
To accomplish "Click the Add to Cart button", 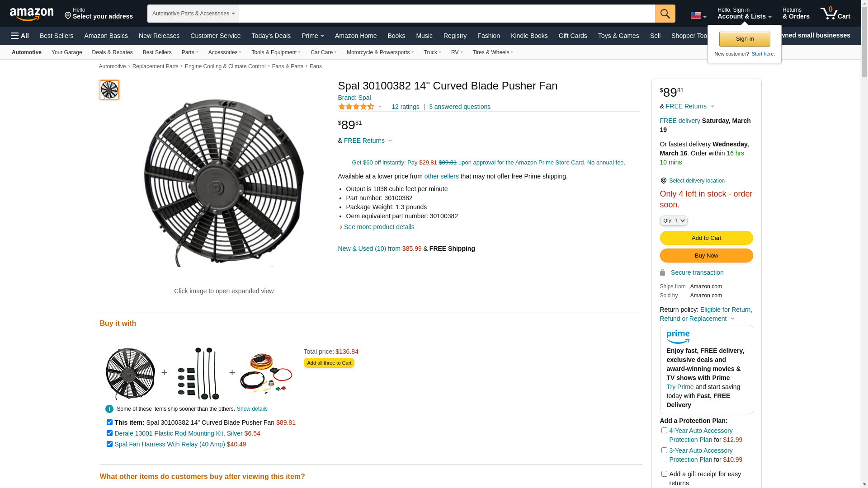I will click(x=706, y=238).
